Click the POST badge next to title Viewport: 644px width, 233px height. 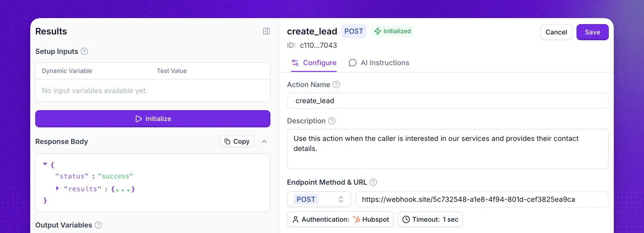click(354, 31)
